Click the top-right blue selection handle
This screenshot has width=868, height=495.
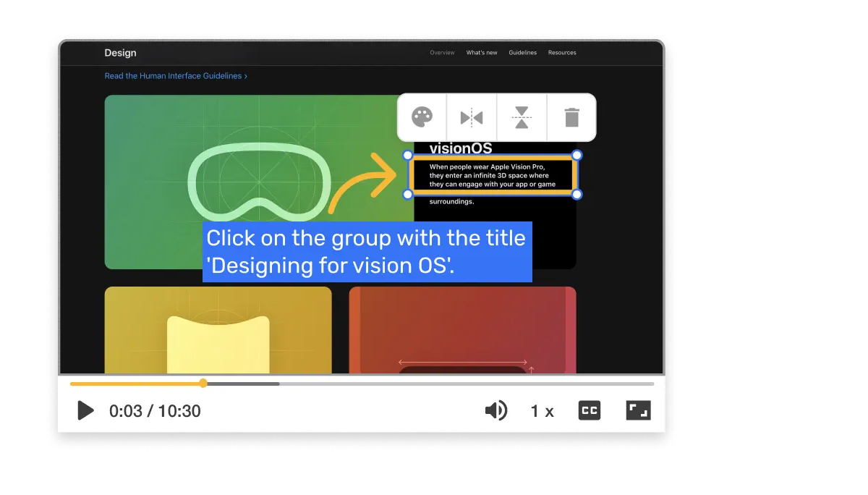pyautogui.click(x=576, y=154)
